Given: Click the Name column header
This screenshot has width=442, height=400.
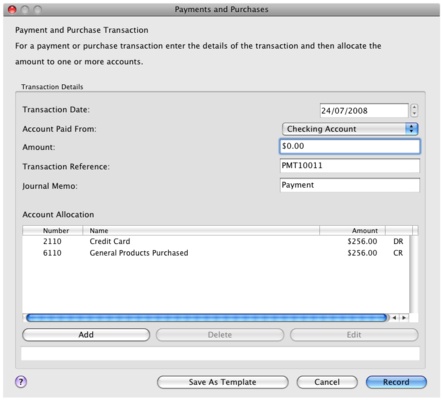Looking at the screenshot, I should coord(201,231).
